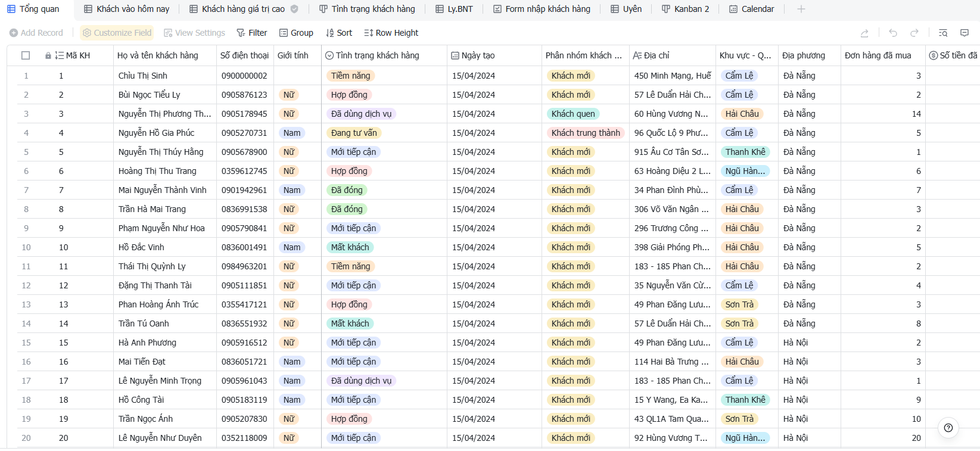Click Nam gender tag for Hồ Công Tài

[292, 400]
